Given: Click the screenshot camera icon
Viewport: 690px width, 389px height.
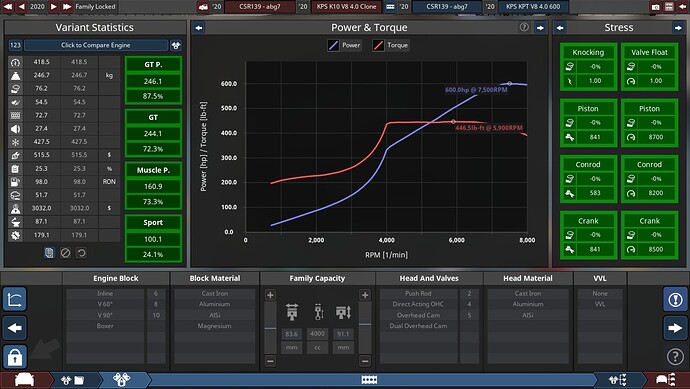Looking at the screenshot, I should [656, 7].
